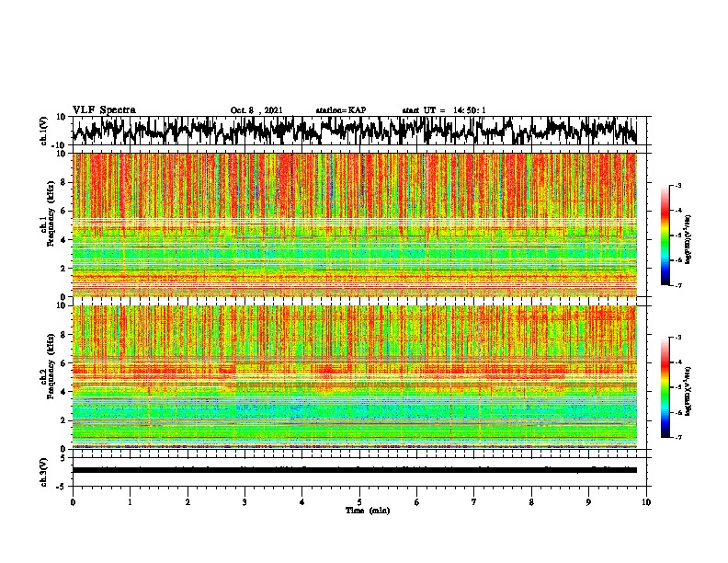Click the time axis tick label "0"
Viewport: 728px width, 563px height.
(73, 502)
